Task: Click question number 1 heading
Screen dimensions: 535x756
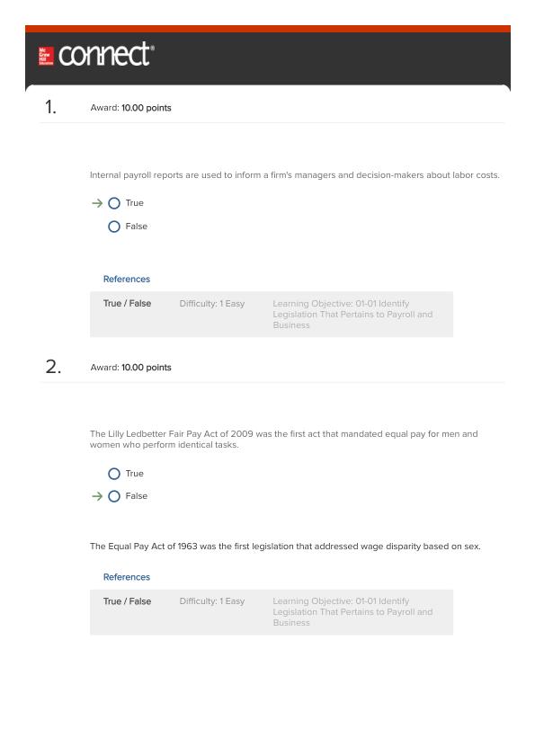Action: click(50, 107)
